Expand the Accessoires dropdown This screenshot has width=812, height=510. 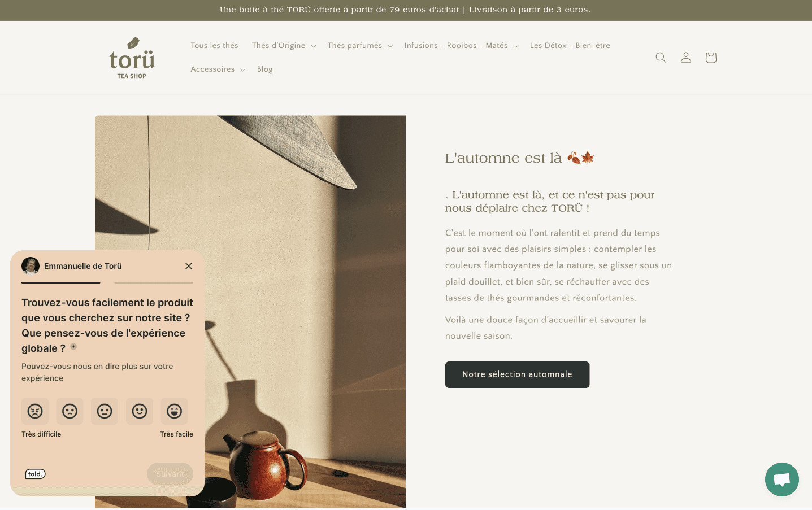pyautogui.click(x=218, y=69)
